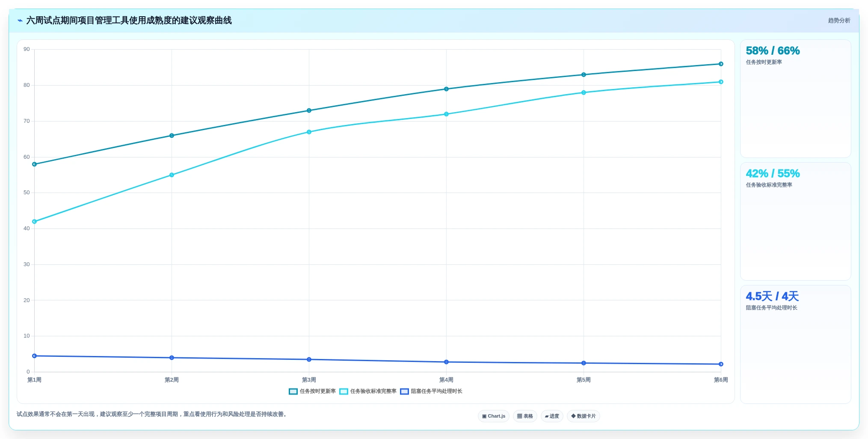Click the 任务验收标准完整率 caption in the second card
The image size is (868, 439).
[769, 185]
